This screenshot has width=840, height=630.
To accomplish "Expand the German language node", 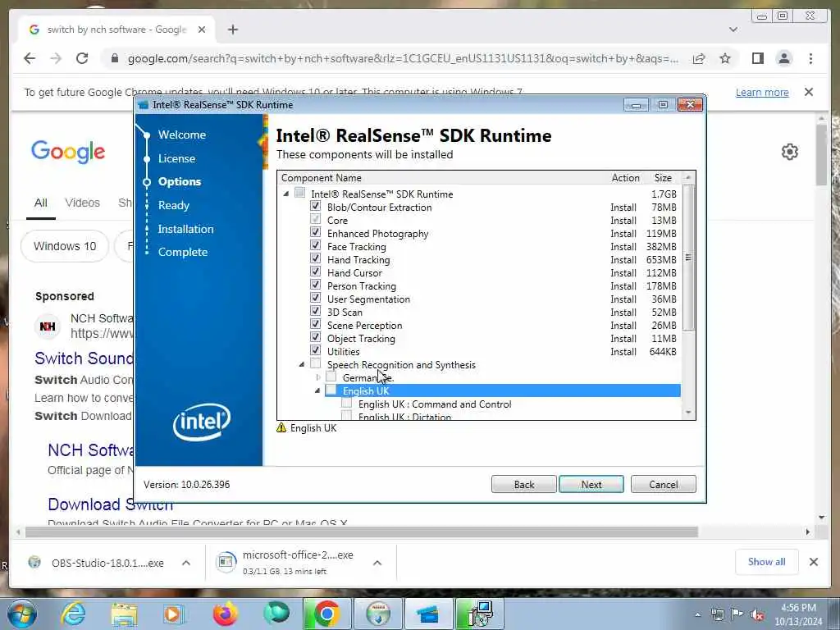I will pos(317,377).
